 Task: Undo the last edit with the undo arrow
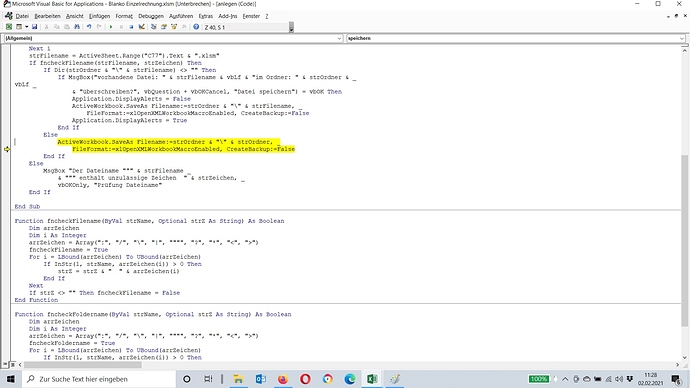pos(89,27)
